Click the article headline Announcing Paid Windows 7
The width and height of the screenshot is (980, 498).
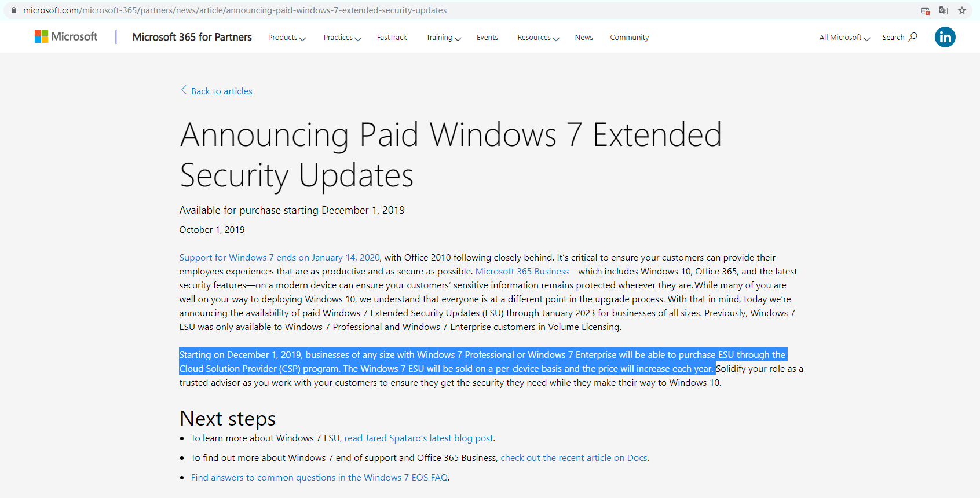pos(451,155)
